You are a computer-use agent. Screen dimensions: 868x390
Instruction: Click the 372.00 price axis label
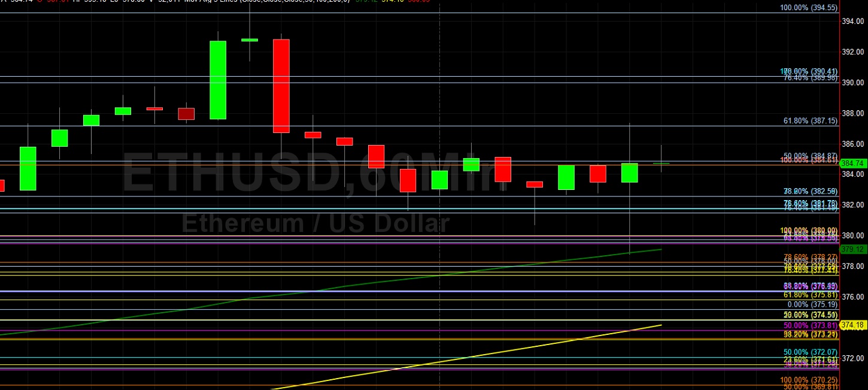coord(853,358)
